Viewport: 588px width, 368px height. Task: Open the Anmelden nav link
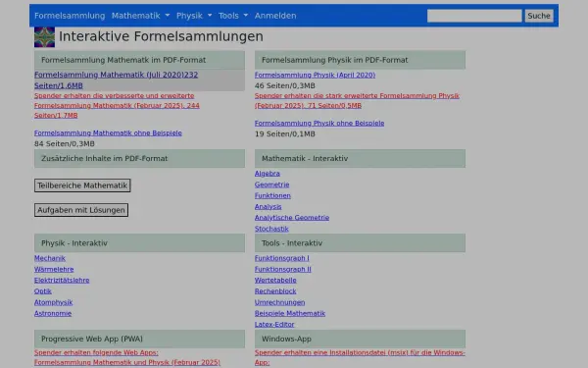click(275, 16)
